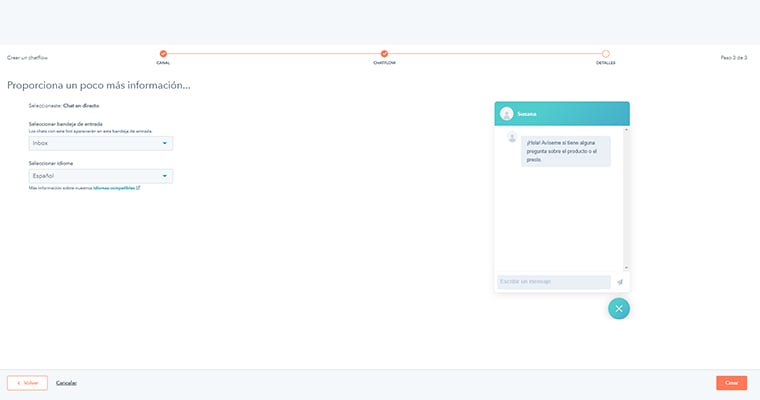Go to the CHATFLOW step label

(384, 63)
